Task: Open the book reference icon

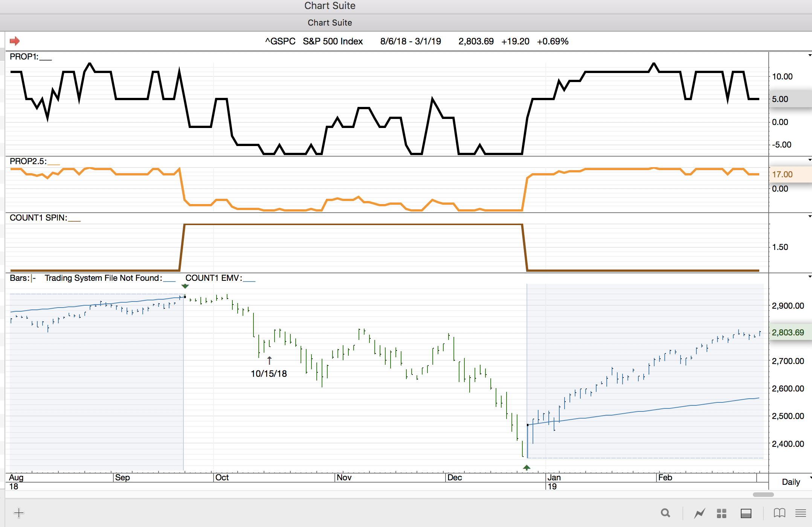Action: 779,513
